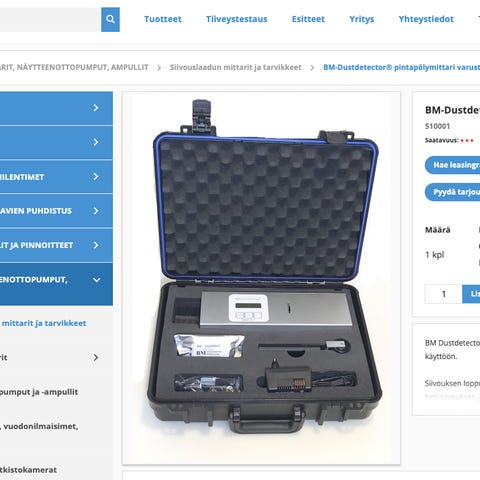The height and width of the screenshot is (480, 480).
Task: Open Yhteystiedot in the top navigation
Action: pyautogui.click(x=426, y=19)
